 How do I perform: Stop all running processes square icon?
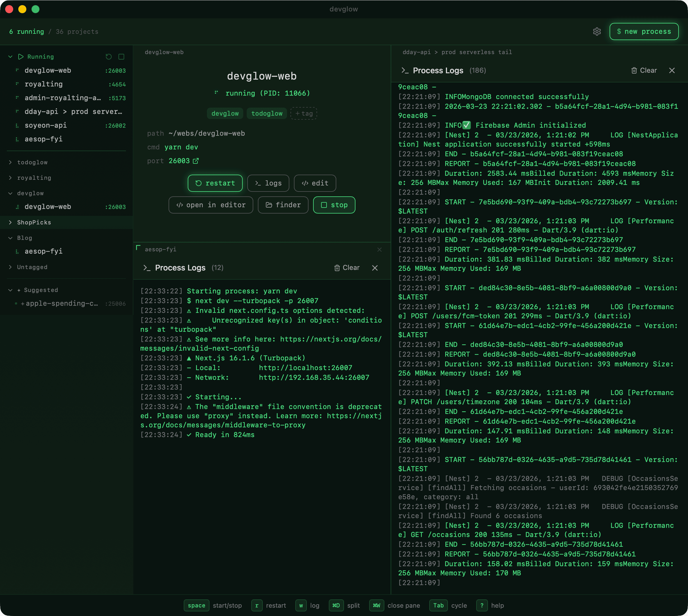pos(121,56)
